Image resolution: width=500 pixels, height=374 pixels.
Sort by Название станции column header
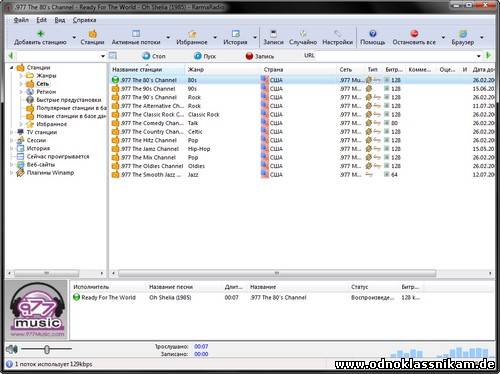[x=148, y=69]
